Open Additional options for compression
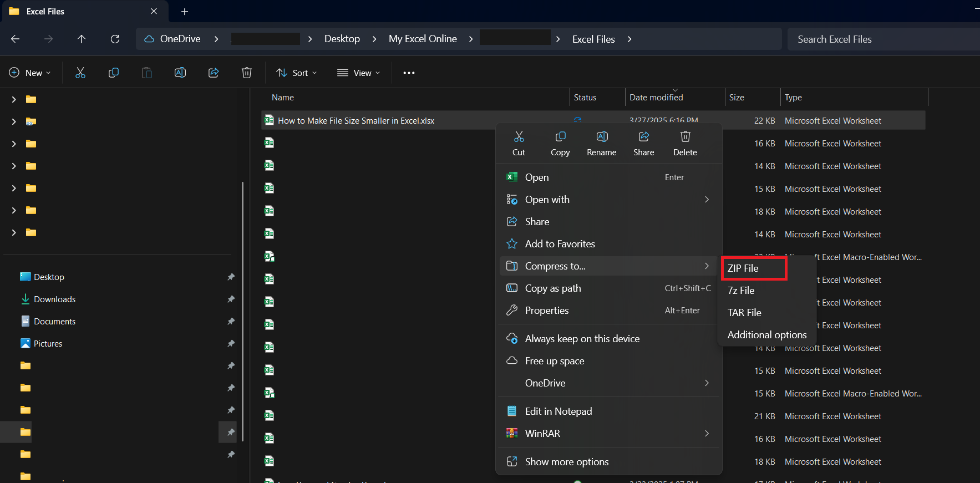 [766, 334]
